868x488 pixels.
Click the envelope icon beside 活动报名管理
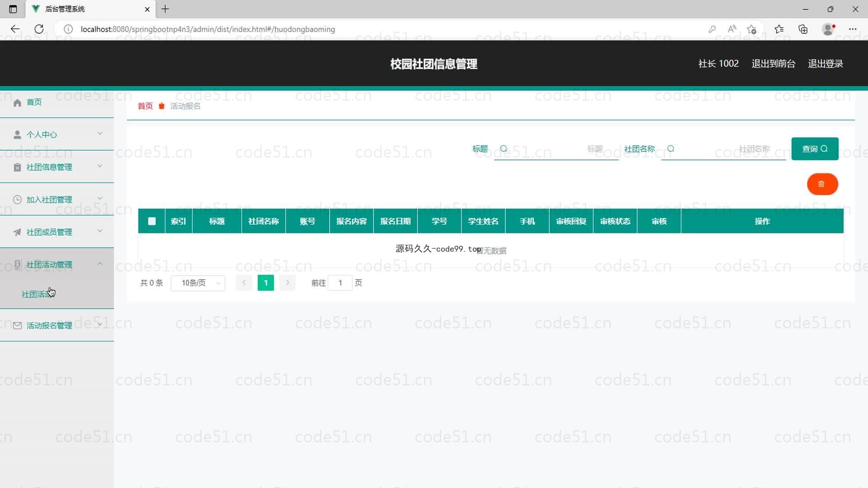click(x=17, y=326)
